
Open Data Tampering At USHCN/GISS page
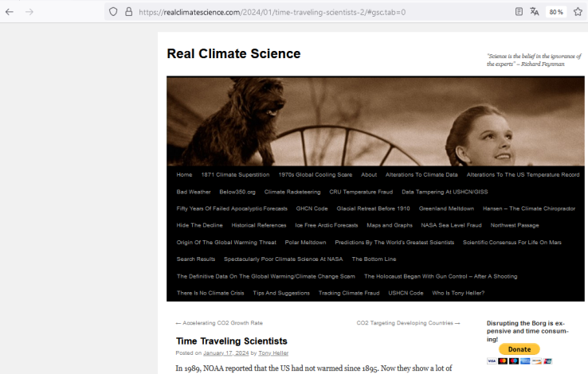[x=445, y=192]
